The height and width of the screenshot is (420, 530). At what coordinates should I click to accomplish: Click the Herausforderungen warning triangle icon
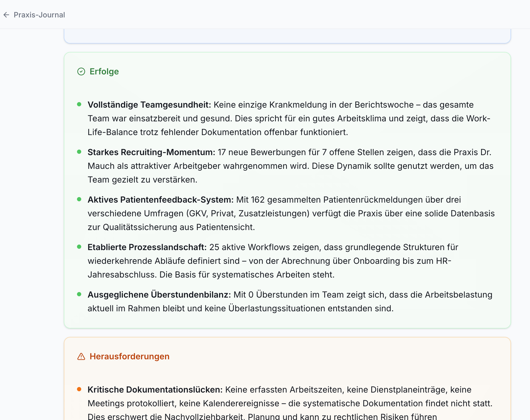tap(81, 356)
